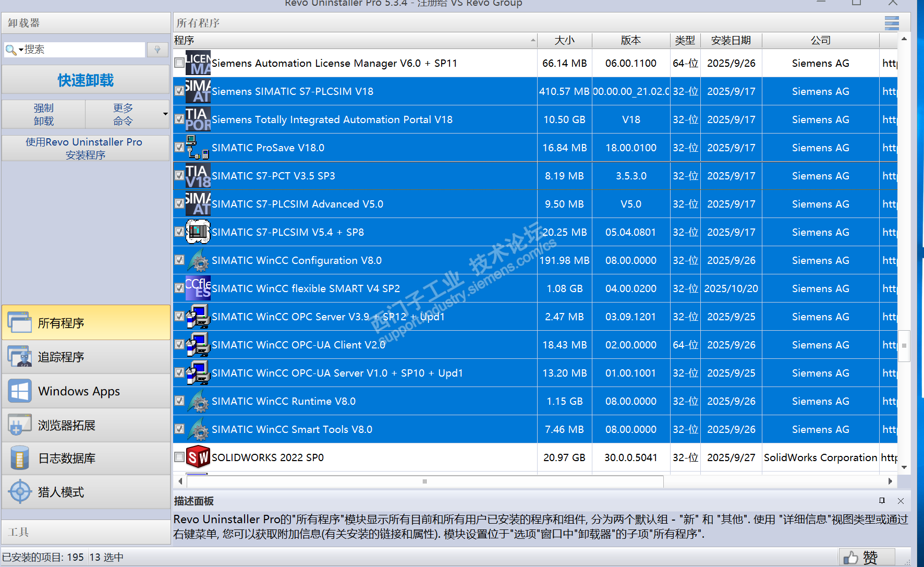Click SolidWorks Corporation company cell

point(821,457)
